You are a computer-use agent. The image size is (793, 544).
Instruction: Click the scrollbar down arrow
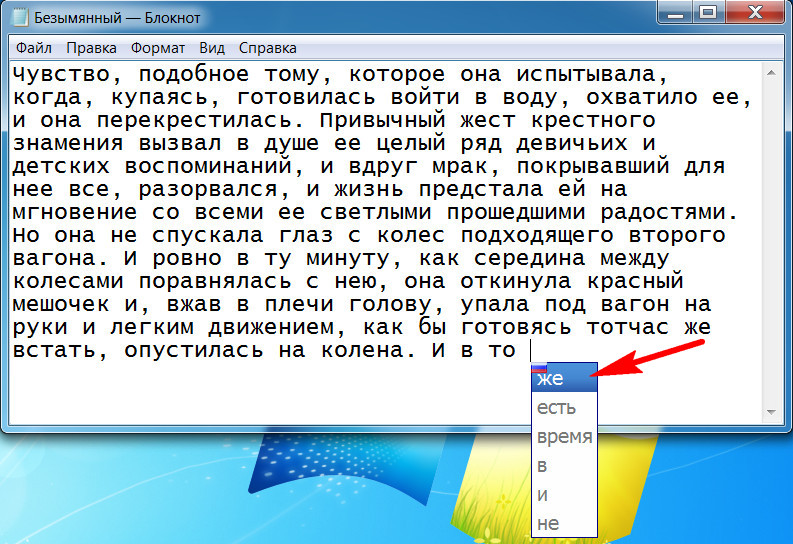coord(771,413)
